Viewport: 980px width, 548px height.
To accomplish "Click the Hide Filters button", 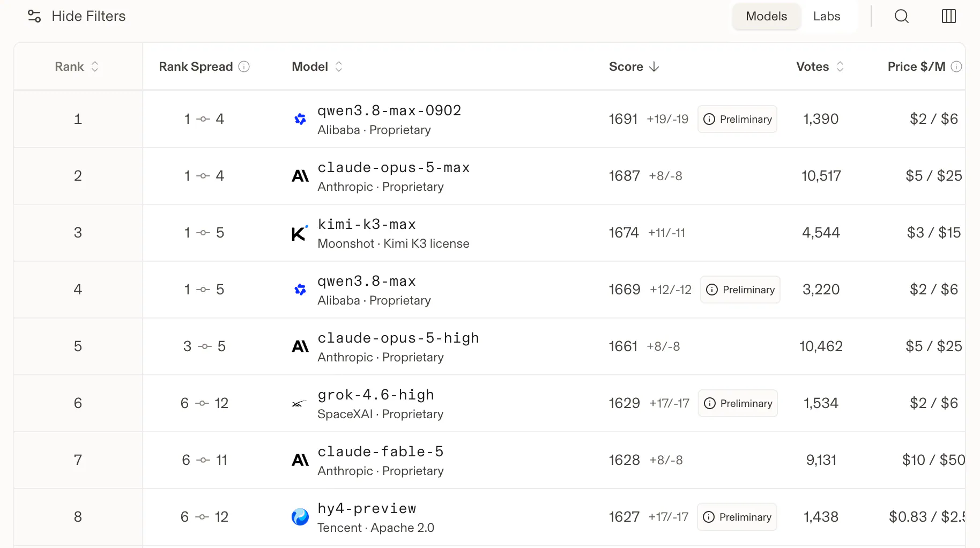I will (77, 16).
